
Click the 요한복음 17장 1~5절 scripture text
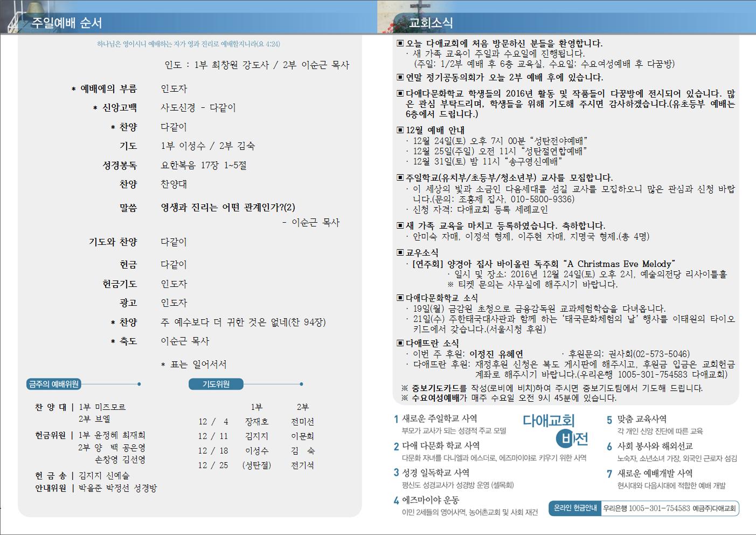pyautogui.click(x=203, y=165)
